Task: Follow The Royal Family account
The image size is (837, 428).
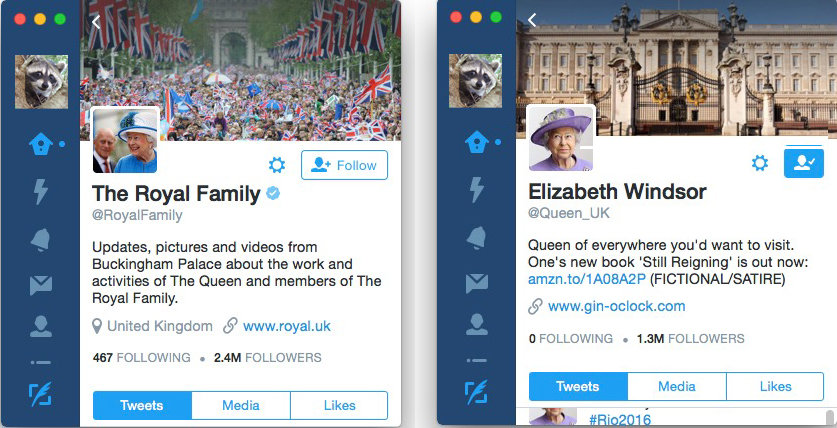Action: 344,165
